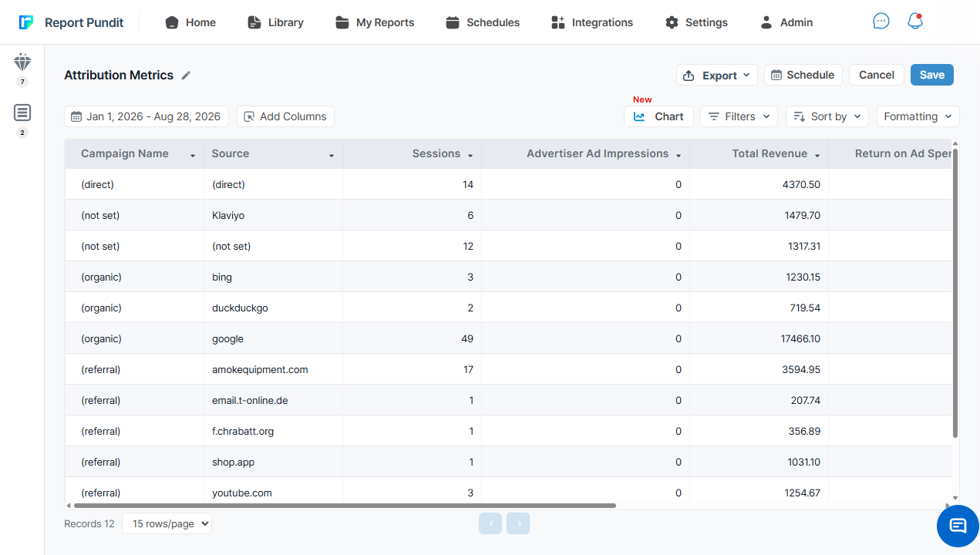This screenshot has height=555, width=980.
Task: Open Sessions column menu arrow
Action: [470, 156]
